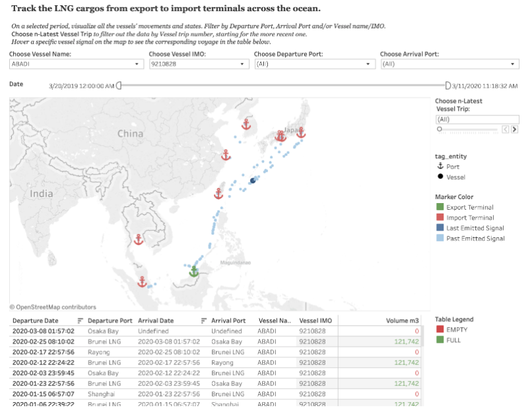Click the red anchor near Singapore

tap(142, 282)
